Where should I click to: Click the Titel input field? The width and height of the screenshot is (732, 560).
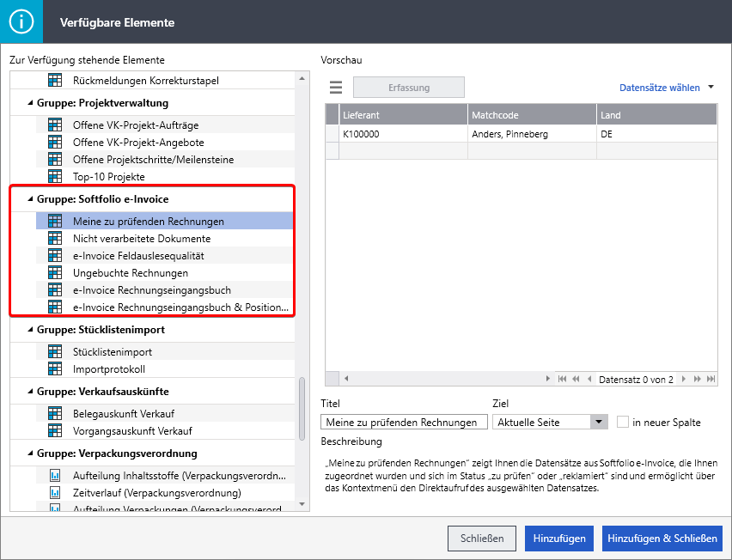point(405,422)
